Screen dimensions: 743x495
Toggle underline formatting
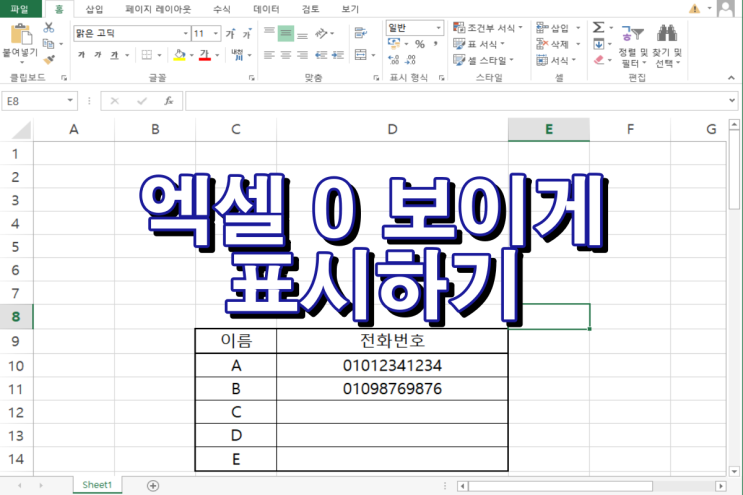coord(114,55)
